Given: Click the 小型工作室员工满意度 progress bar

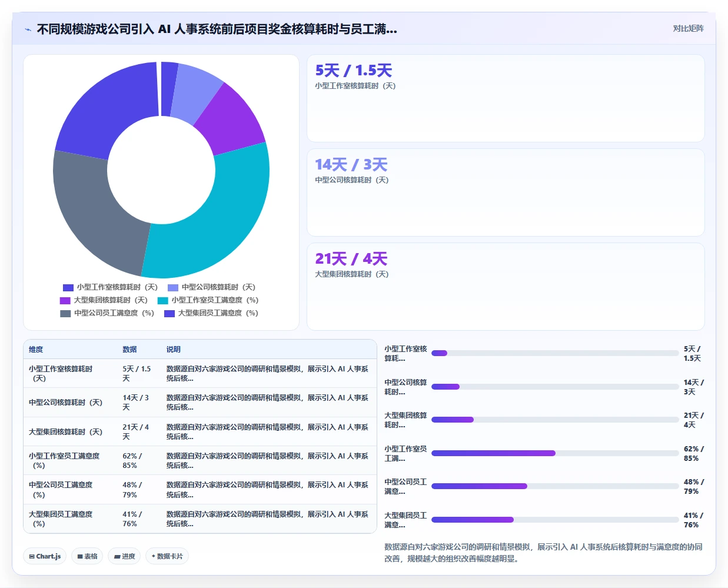Looking at the screenshot, I should [x=555, y=453].
